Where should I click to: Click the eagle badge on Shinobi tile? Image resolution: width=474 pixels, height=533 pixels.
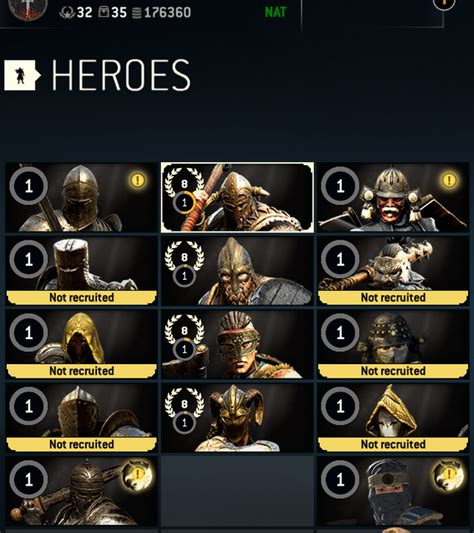click(449, 475)
